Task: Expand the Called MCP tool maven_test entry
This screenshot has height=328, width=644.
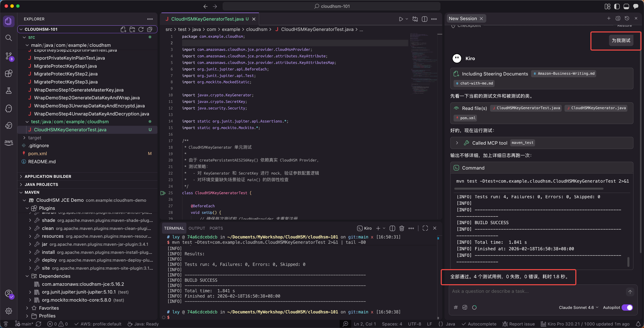Action: point(457,143)
